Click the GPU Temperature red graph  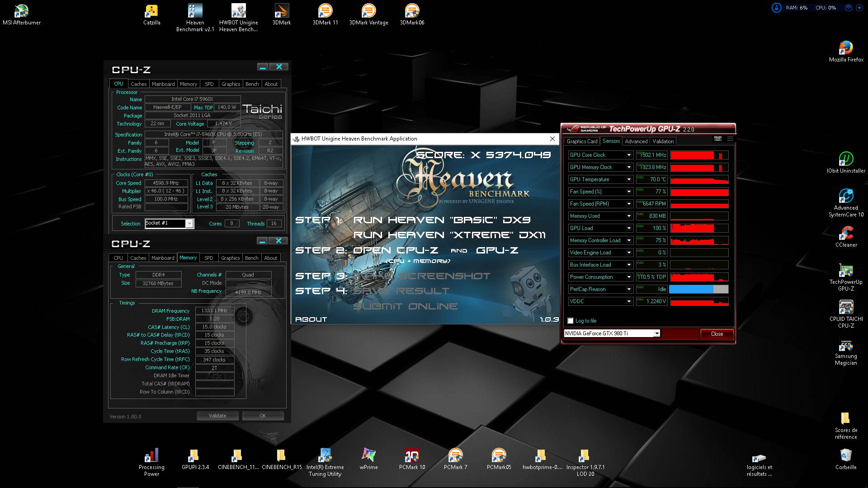click(x=699, y=179)
